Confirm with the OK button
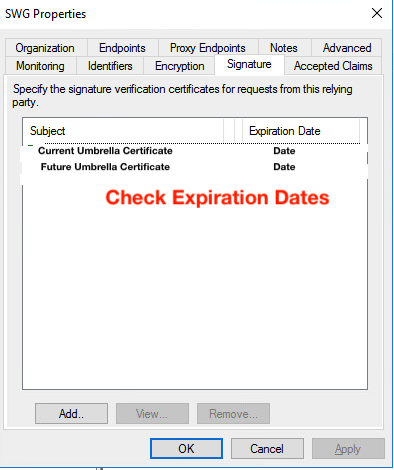394x470 pixels. coord(186,449)
